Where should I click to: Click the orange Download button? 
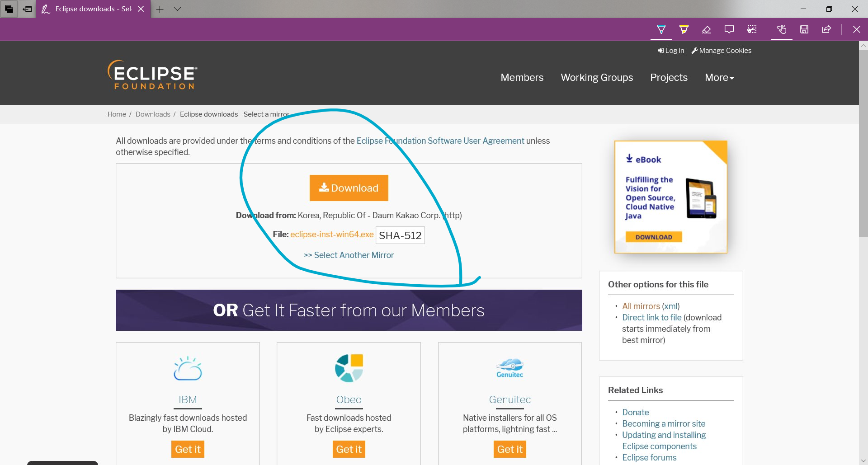coord(349,188)
